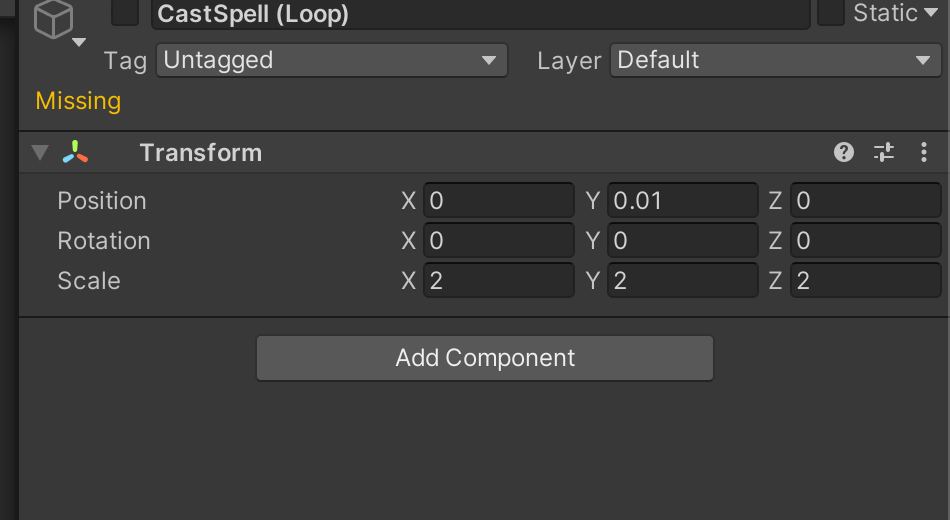Open the icon picker arrow below cube
The width and height of the screenshot is (950, 520).
click(x=79, y=42)
